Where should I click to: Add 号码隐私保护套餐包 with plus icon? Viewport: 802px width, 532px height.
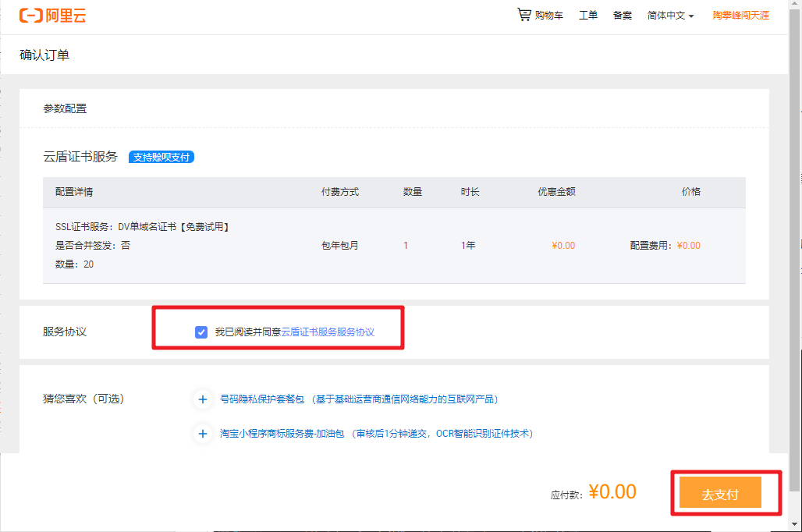coord(203,399)
